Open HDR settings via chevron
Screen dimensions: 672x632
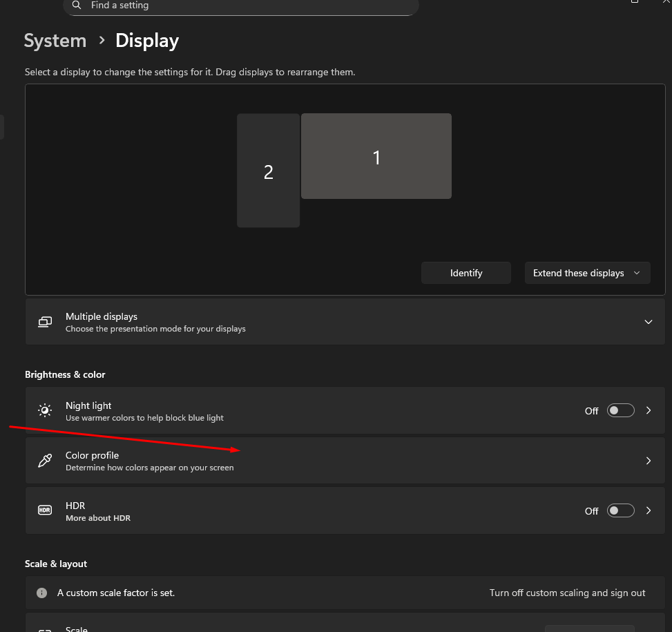tap(649, 510)
